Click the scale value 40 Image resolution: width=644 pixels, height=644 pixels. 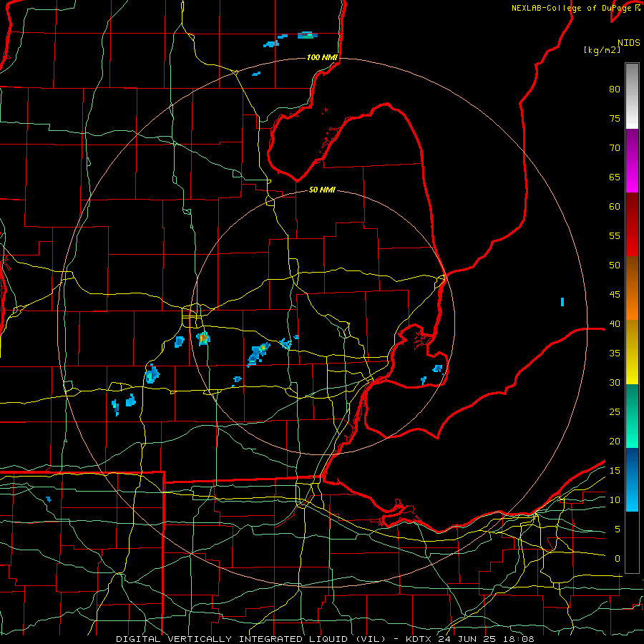click(x=615, y=324)
